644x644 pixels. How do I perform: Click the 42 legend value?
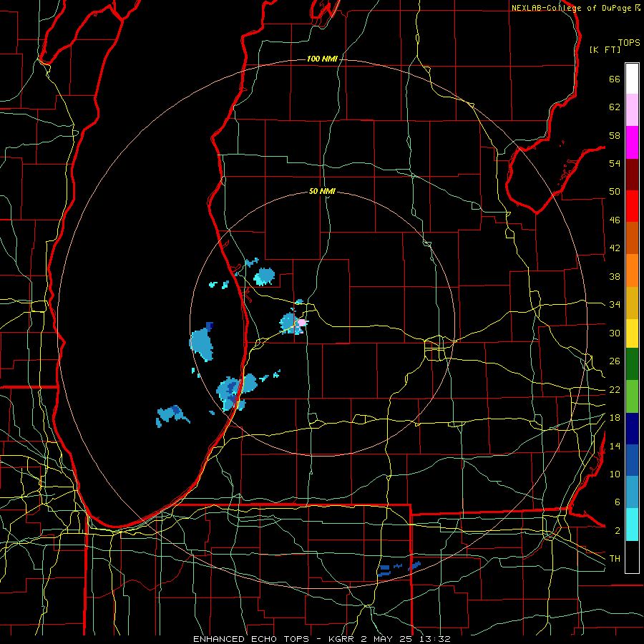[x=615, y=248]
